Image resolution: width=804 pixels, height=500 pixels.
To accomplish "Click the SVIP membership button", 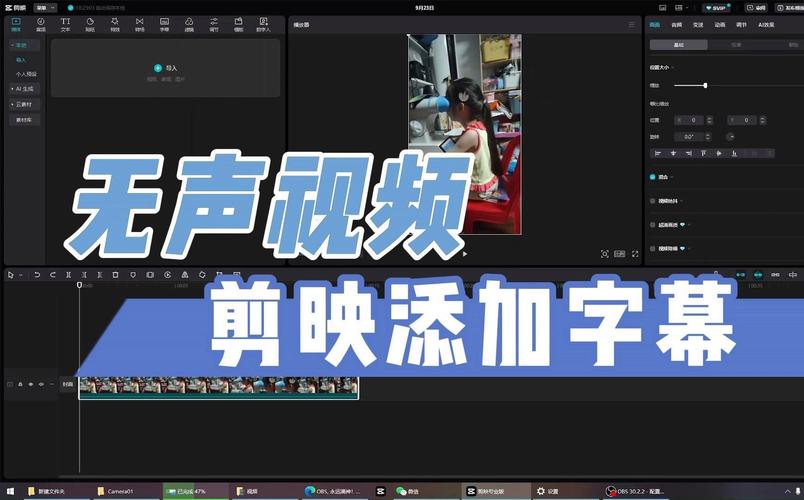I will [x=716, y=8].
